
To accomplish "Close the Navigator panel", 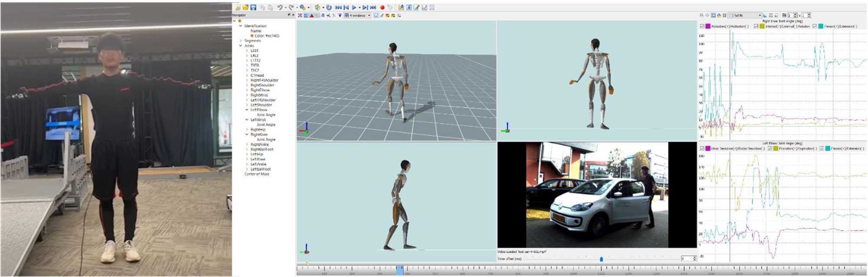I will pos(293,15).
